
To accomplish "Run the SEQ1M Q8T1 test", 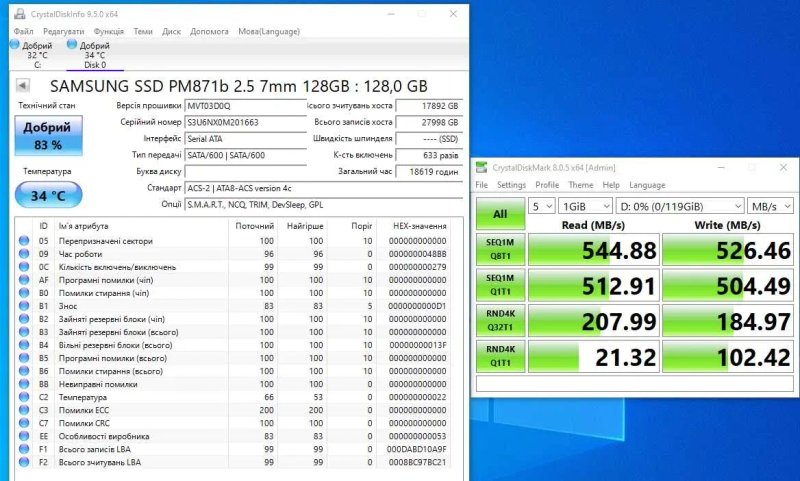I will (500, 249).
